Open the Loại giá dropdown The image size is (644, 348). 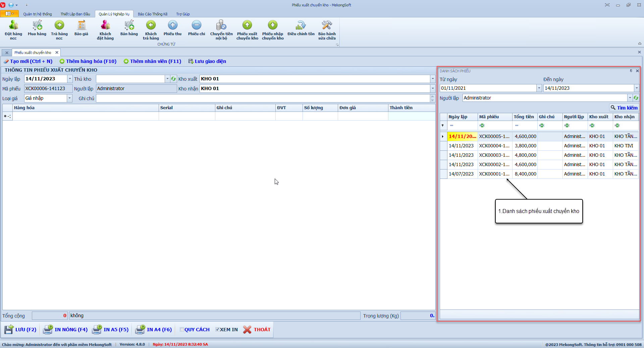pyautogui.click(x=69, y=98)
